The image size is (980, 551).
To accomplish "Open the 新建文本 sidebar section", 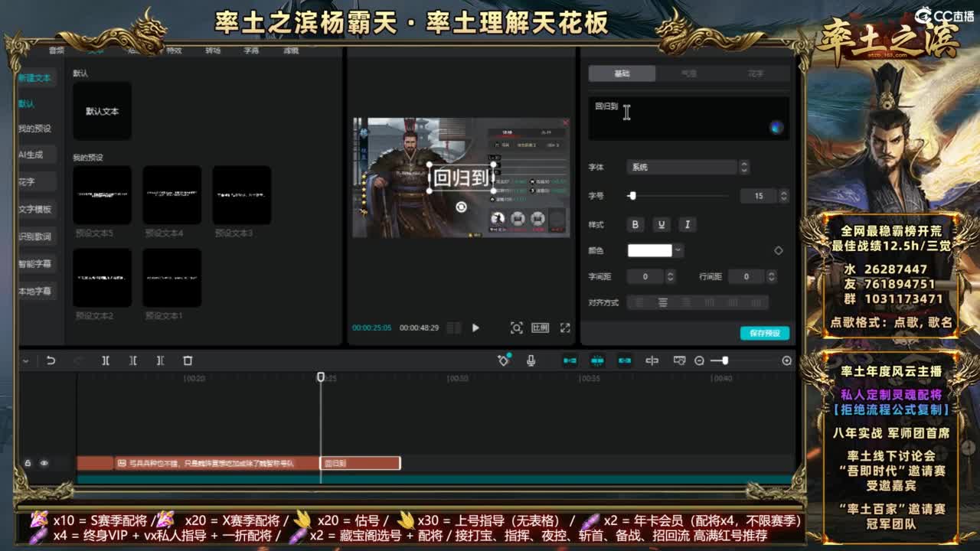I will tap(35, 78).
